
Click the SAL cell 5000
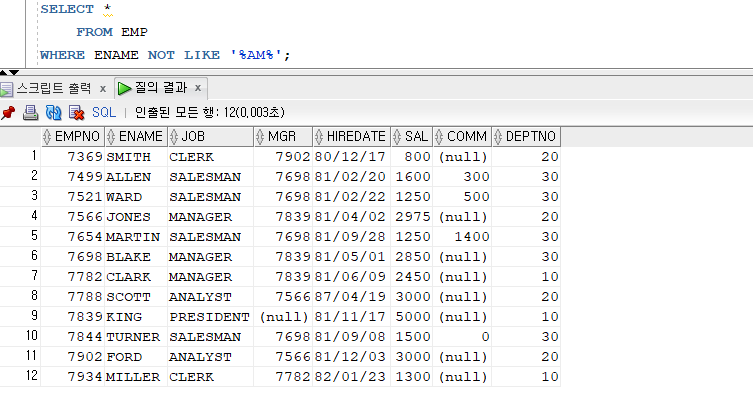click(x=413, y=317)
